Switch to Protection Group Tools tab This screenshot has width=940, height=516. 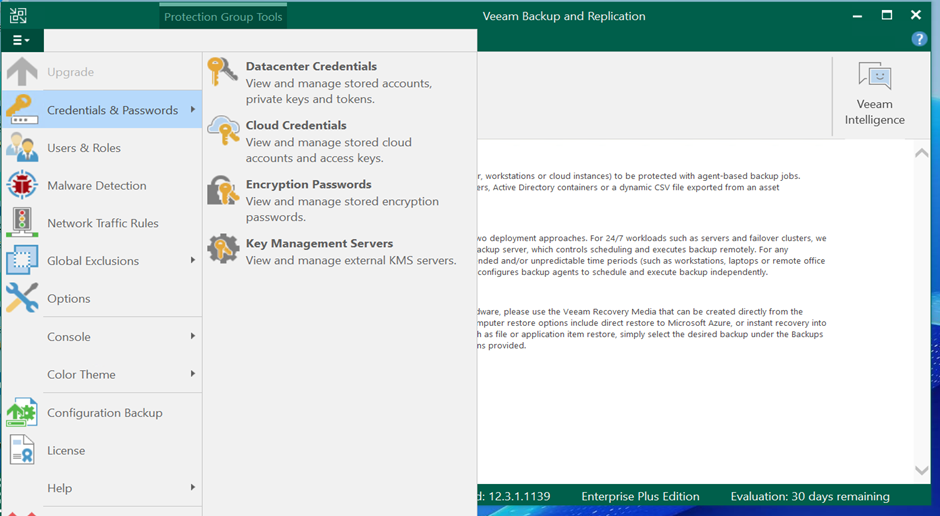223,17
